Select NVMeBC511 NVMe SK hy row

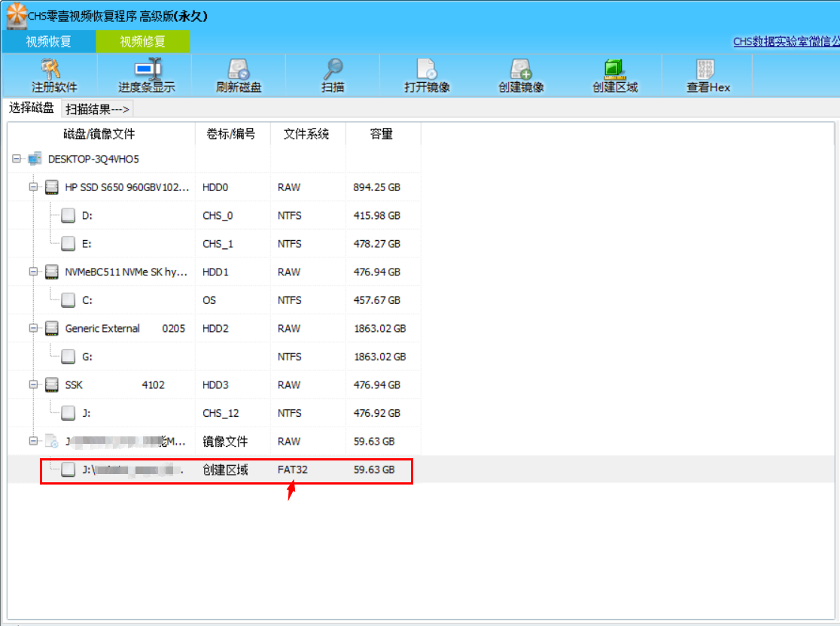126,272
